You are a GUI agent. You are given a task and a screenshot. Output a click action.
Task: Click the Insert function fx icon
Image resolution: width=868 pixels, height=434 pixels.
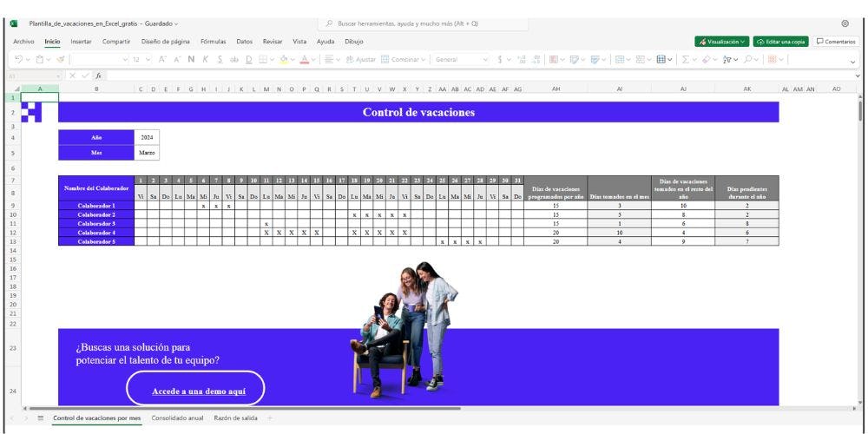(99, 76)
